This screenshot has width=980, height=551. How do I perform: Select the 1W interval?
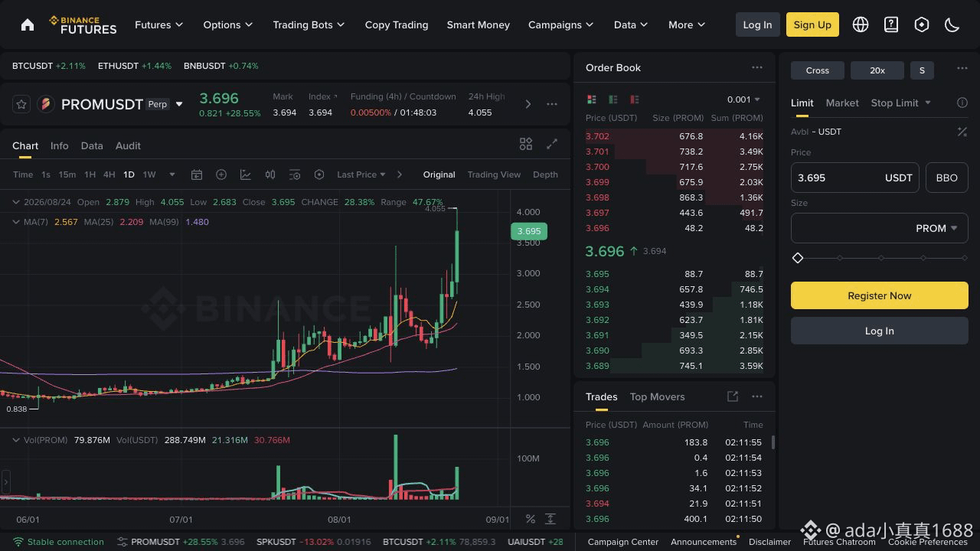[149, 174]
